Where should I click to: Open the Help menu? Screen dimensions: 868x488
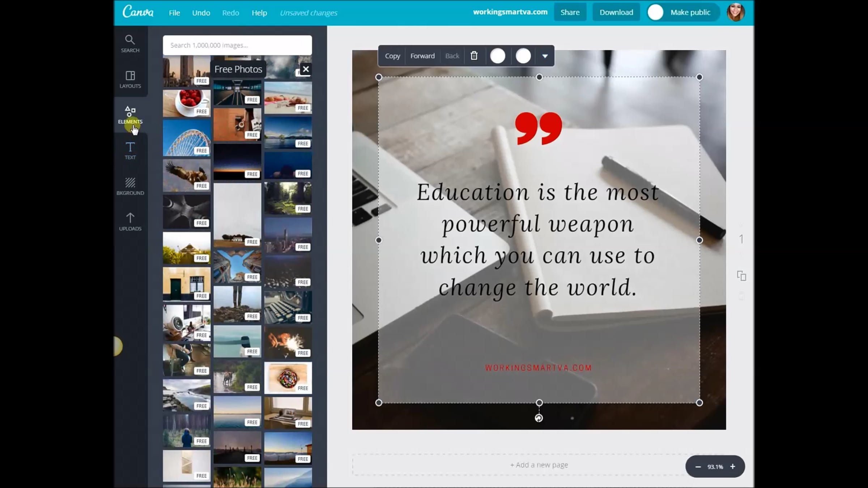point(259,13)
